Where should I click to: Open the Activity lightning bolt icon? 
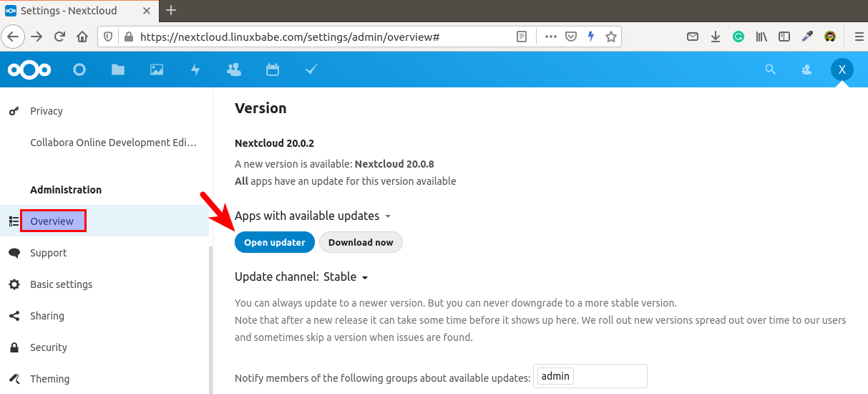pos(195,69)
